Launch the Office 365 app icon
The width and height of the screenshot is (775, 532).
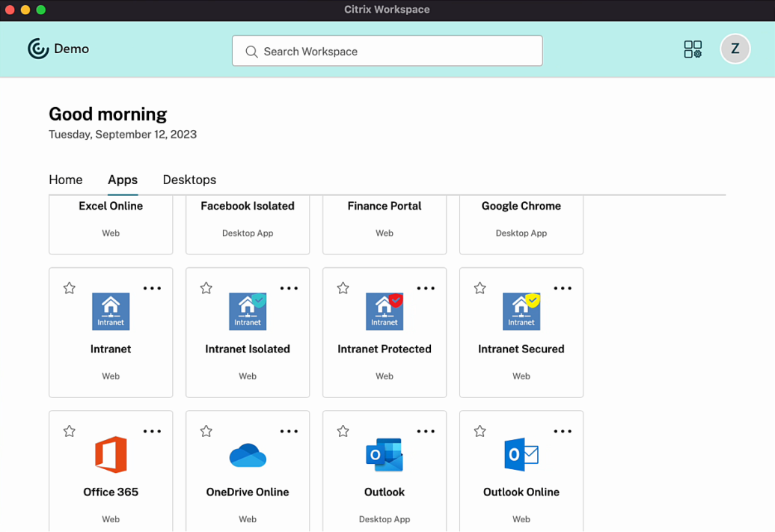click(x=111, y=455)
